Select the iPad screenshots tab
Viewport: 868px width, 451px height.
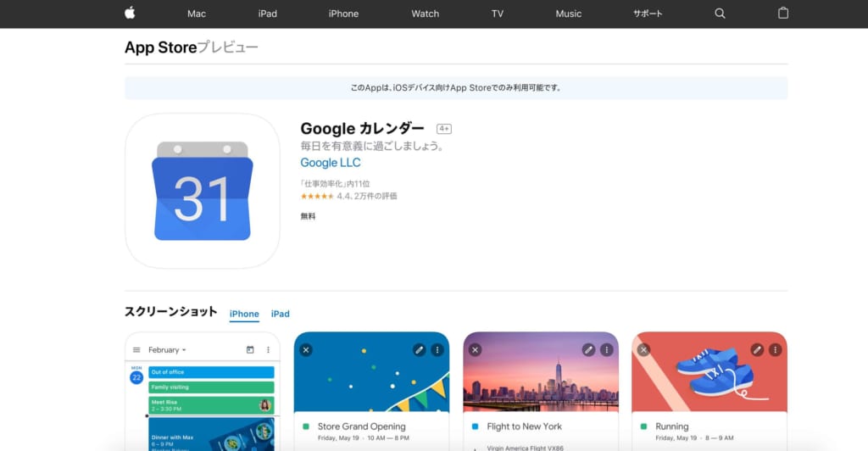coord(280,314)
